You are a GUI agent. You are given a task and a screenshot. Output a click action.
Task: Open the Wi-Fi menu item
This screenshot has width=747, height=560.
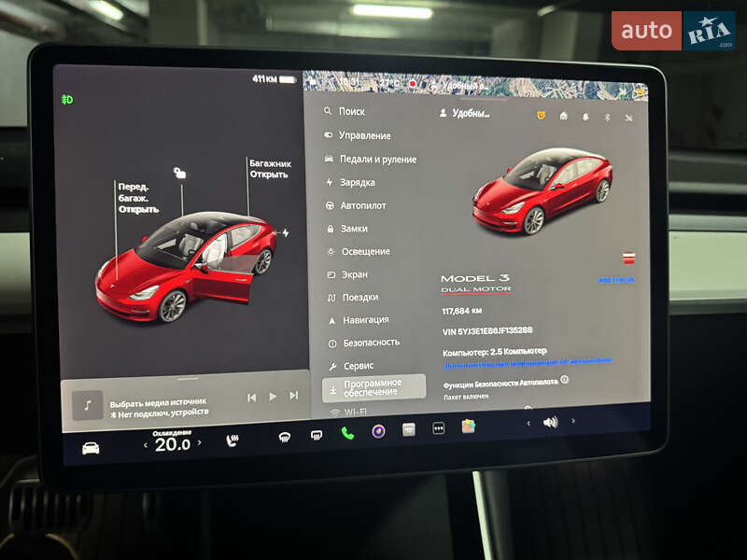pos(349,412)
